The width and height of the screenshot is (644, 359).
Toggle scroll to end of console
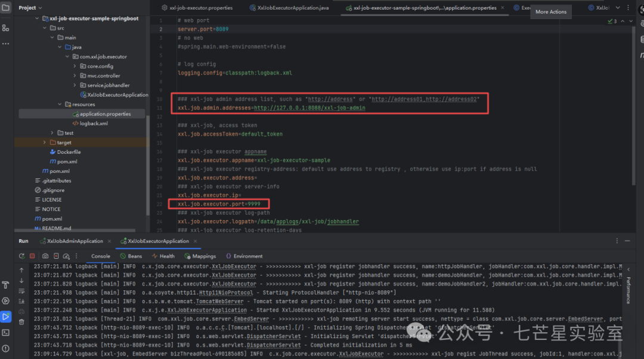(21, 302)
